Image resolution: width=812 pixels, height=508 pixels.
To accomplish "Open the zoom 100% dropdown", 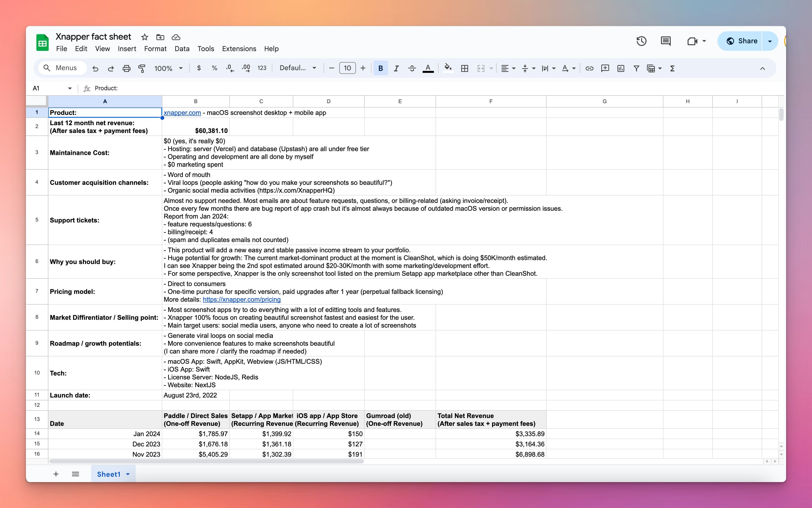I will (x=168, y=68).
